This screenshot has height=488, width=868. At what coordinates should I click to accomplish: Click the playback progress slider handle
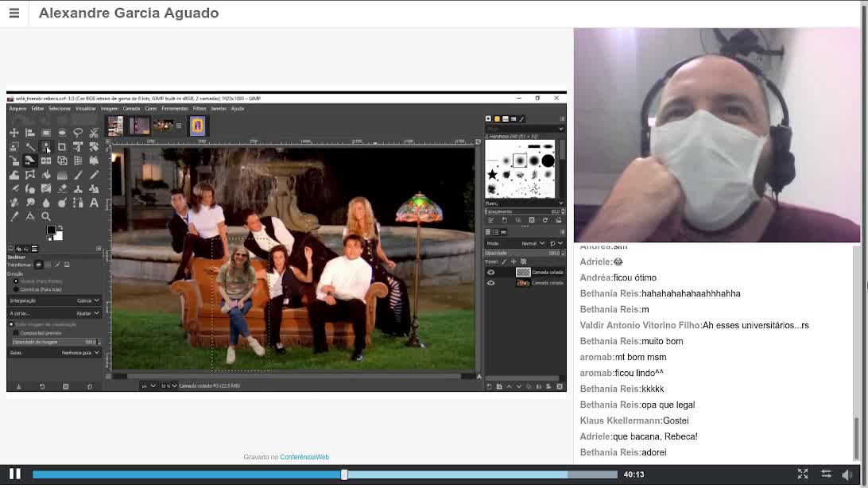pyautogui.click(x=344, y=474)
